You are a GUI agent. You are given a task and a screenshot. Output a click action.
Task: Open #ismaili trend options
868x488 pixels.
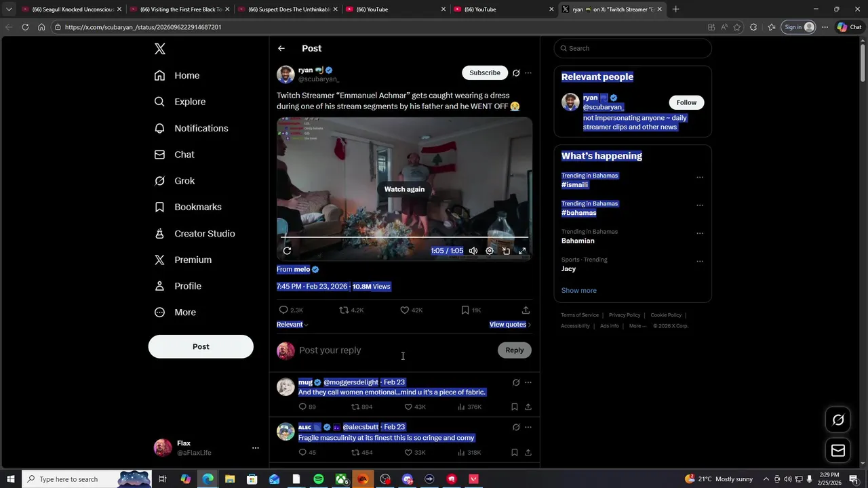(x=700, y=178)
